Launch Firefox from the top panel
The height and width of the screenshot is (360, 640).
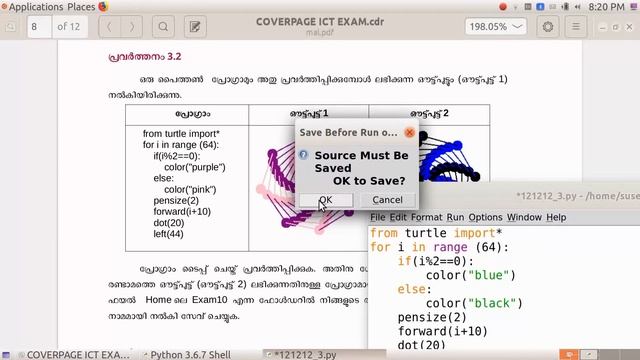point(103,7)
